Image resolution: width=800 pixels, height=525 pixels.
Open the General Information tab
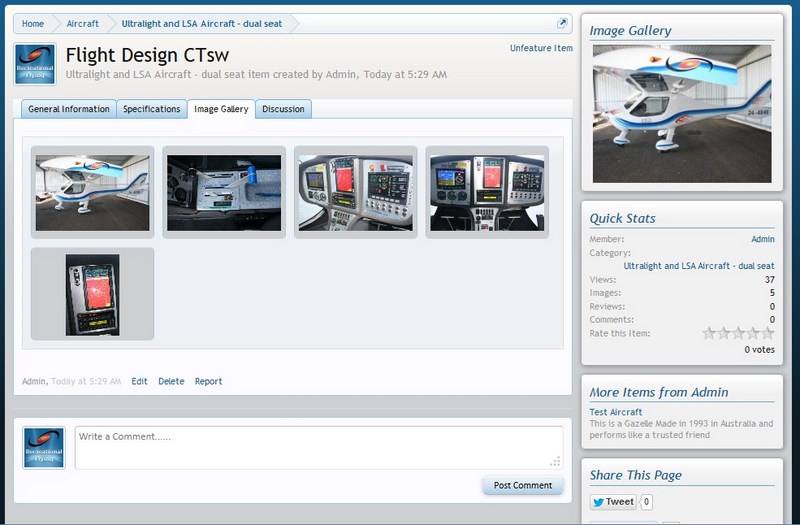point(69,109)
